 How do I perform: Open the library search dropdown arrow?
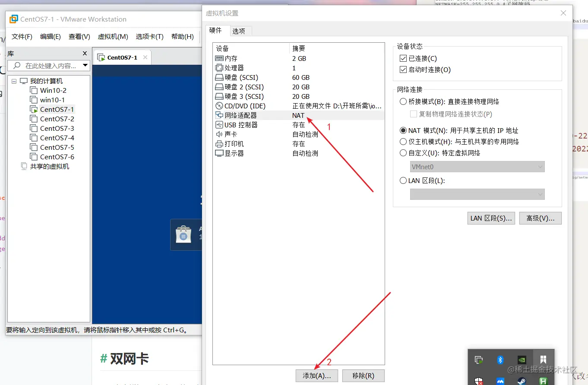tap(85, 66)
